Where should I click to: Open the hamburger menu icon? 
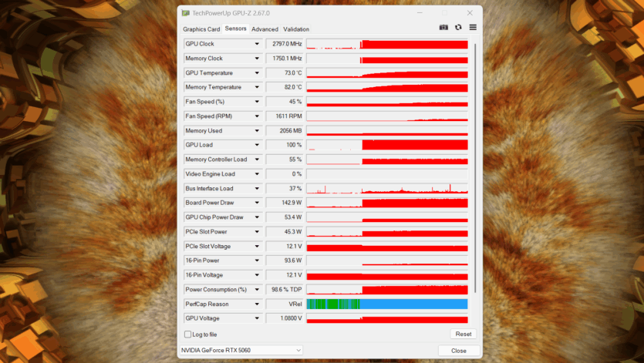(x=473, y=28)
